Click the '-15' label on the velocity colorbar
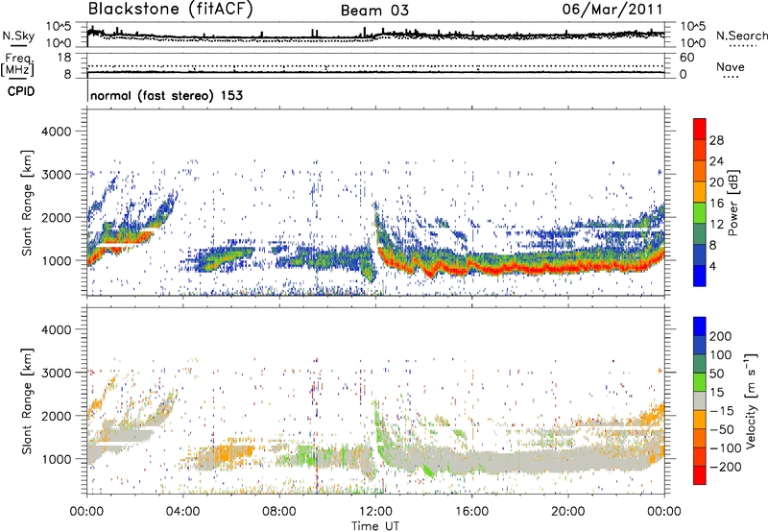768x532 pixels. (722, 411)
